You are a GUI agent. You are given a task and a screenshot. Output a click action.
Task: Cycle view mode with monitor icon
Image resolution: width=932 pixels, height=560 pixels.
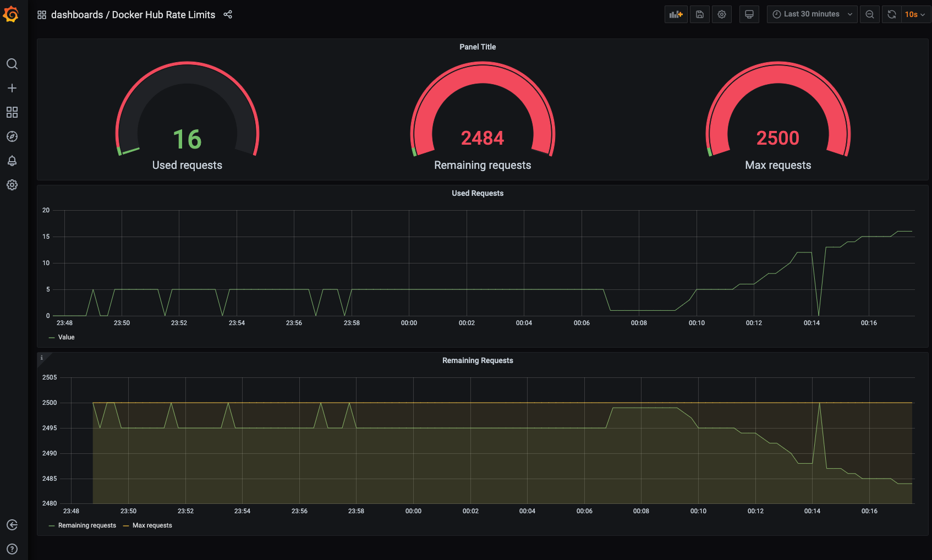749,14
